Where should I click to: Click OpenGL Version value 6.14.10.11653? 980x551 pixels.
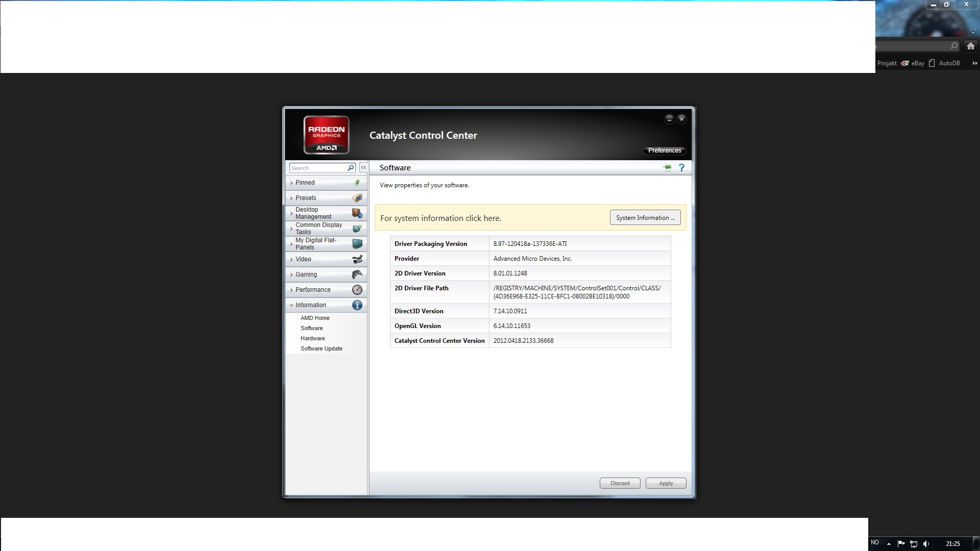(511, 326)
